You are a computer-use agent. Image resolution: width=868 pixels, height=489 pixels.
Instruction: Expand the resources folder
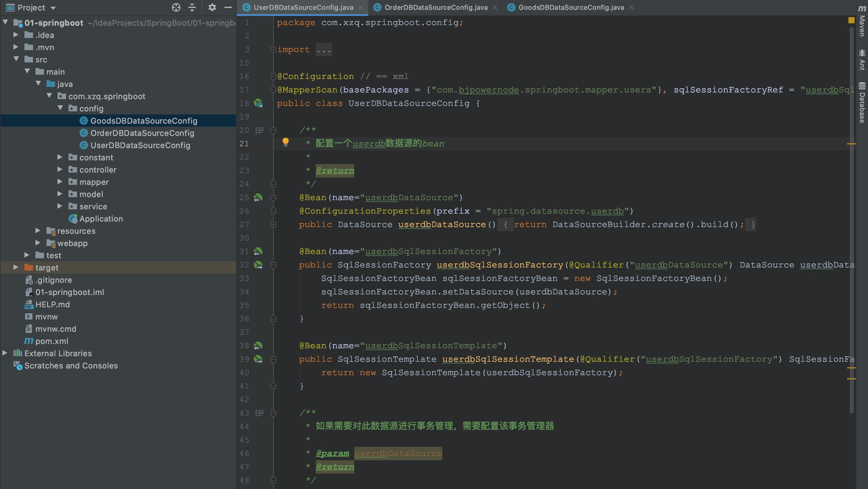tap(38, 231)
